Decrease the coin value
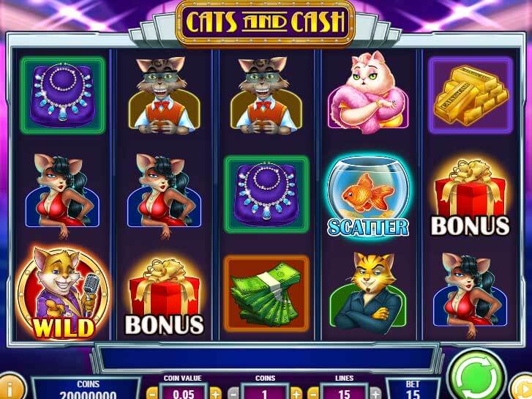Screen dimensions: 532x399 (x=151, y=393)
